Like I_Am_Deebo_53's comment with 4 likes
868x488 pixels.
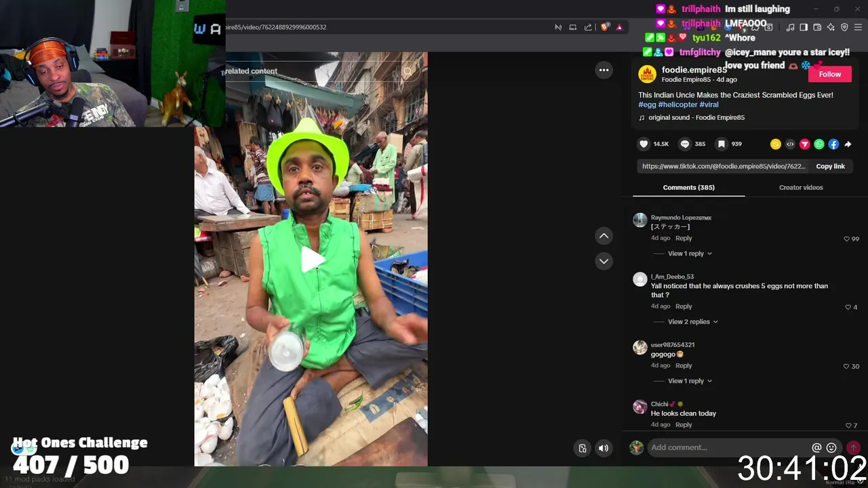click(x=848, y=307)
